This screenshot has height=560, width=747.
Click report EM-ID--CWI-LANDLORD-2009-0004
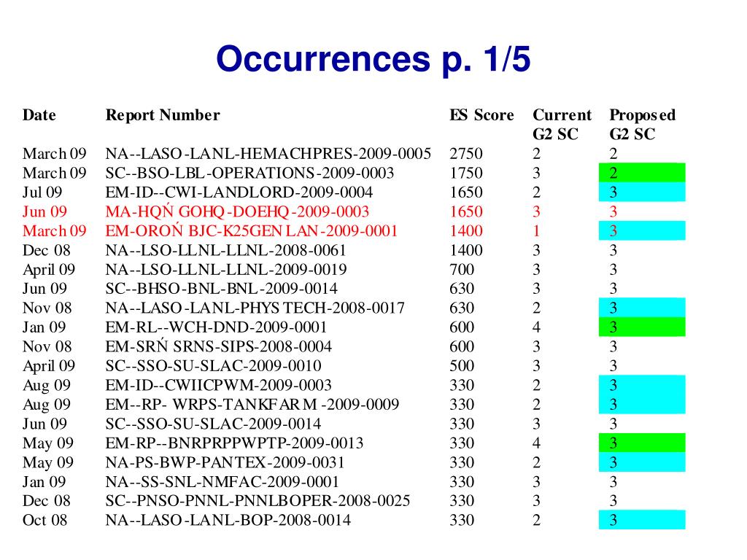[x=239, y=192]
